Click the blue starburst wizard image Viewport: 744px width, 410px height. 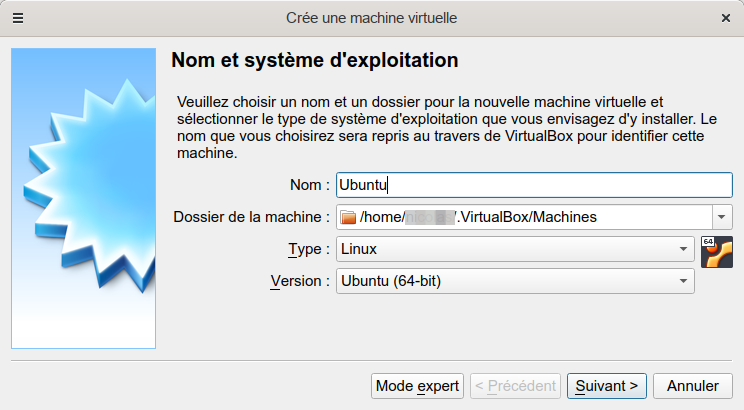(83, 198)
